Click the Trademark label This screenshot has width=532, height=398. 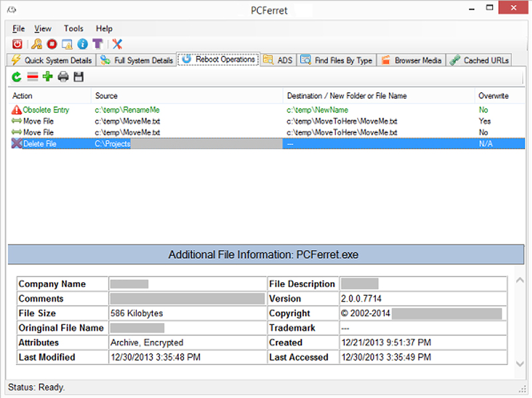292,328
